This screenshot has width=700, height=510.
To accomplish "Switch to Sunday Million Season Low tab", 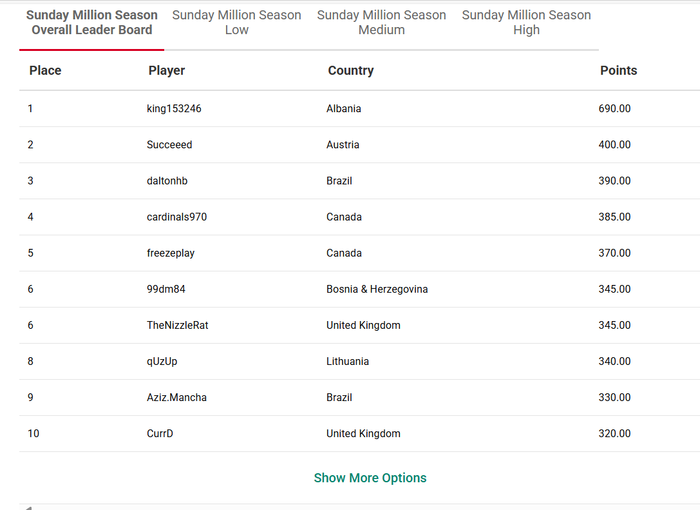I will pyautogui.click(x=237, y=22).
